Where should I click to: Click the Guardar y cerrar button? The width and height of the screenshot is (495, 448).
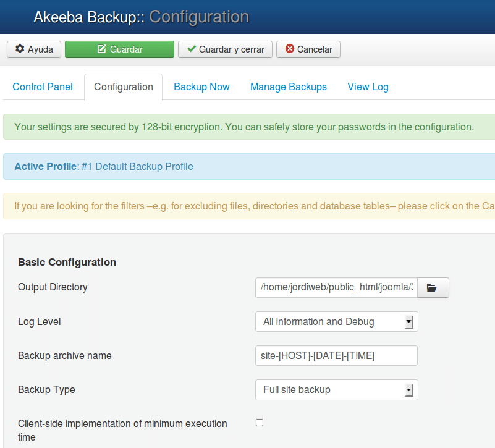tap(225, 49)
